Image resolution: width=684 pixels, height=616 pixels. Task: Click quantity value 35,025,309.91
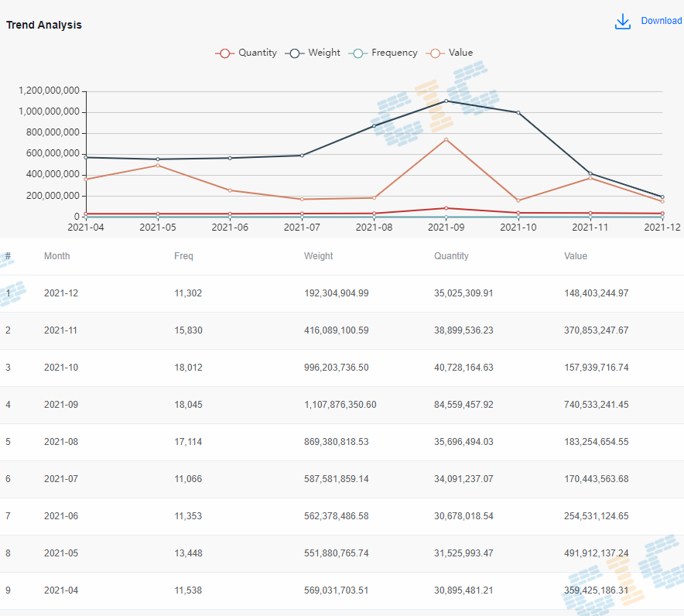point(463,293)
